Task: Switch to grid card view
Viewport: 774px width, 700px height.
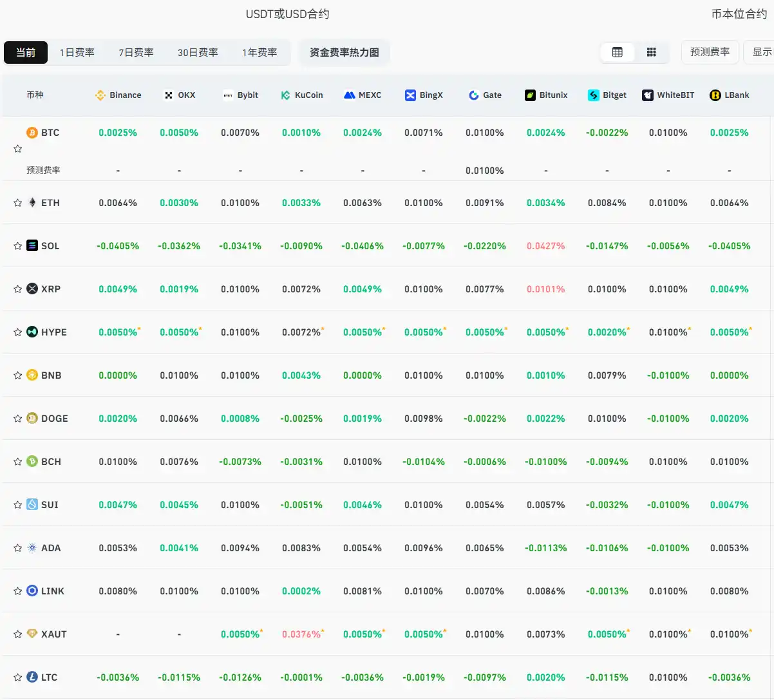Action: (652, 52)
